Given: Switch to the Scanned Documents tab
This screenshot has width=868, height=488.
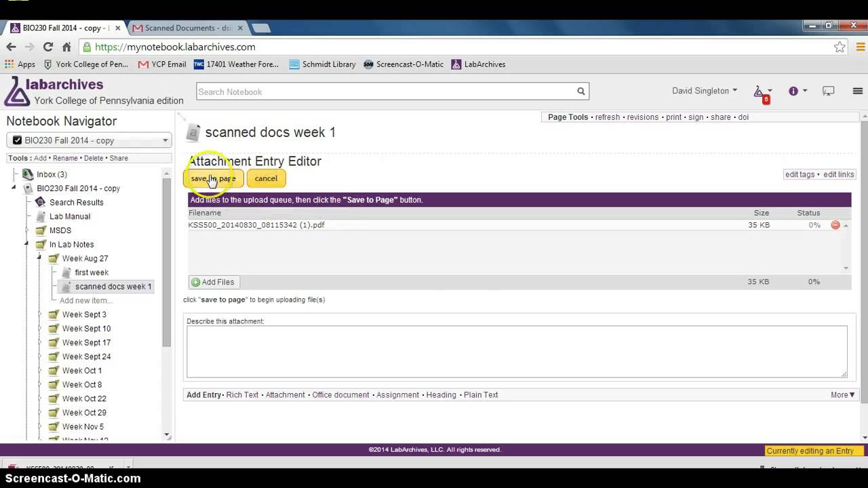Looking at the screenshot, I should click(187, 28).
